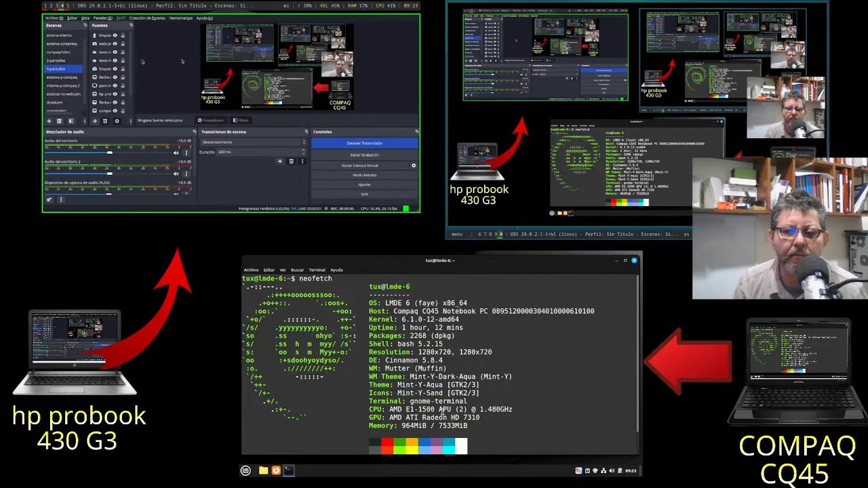
Task: Open the Archivo menu in OBS
Action: tap(54, 18)
